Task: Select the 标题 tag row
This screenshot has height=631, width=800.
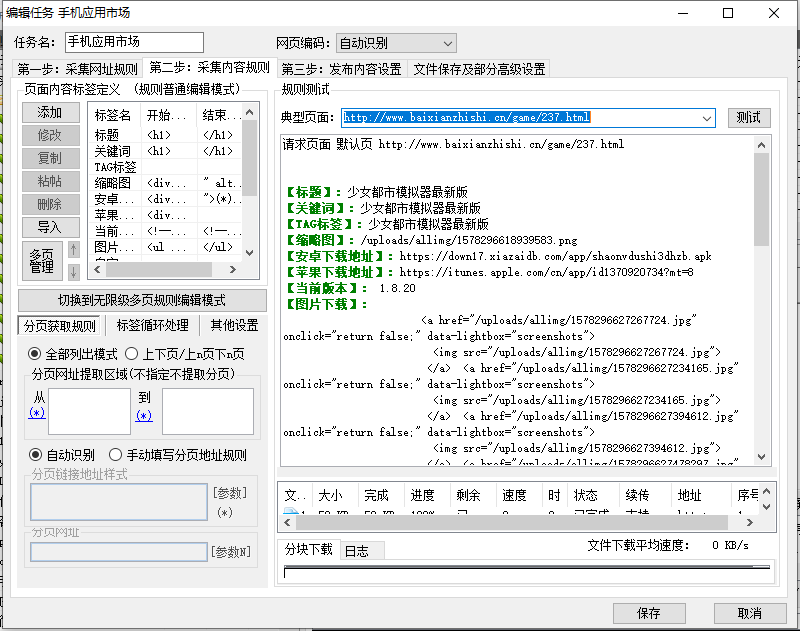Action: tap(166, 135)
